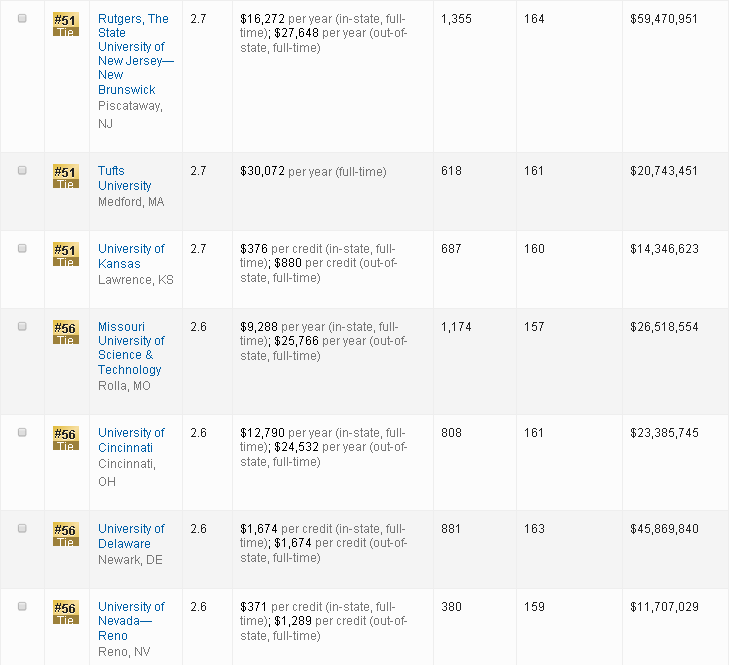
Task: Enable checkbox for Missouri University of Science & Technology
Action: point(22,327)
